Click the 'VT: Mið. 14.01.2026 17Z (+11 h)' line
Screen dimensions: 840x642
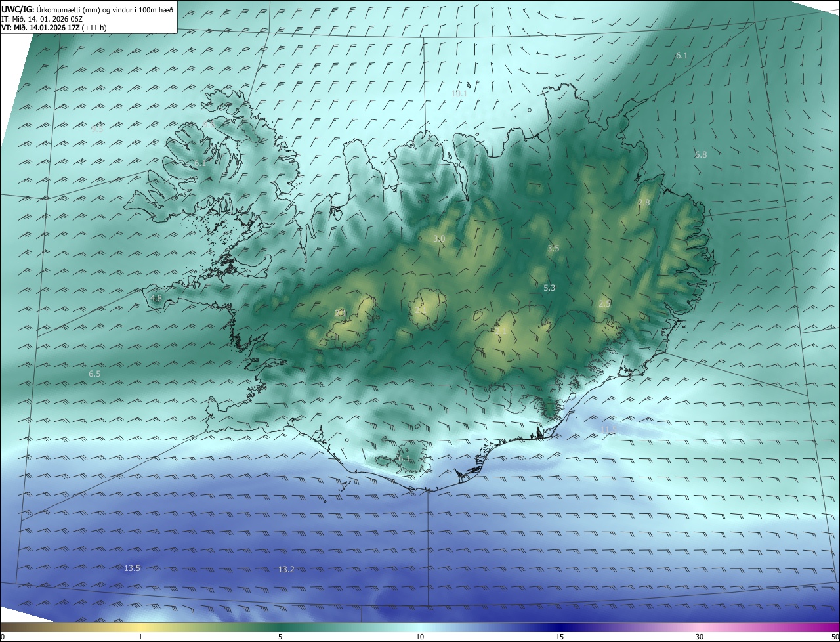[54, 28]
